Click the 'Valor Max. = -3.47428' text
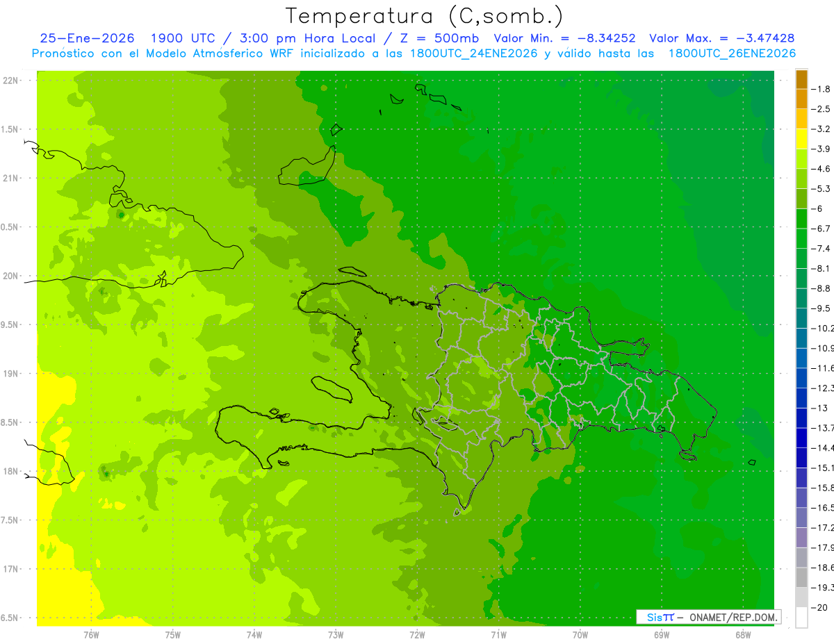 coord(721,38)
